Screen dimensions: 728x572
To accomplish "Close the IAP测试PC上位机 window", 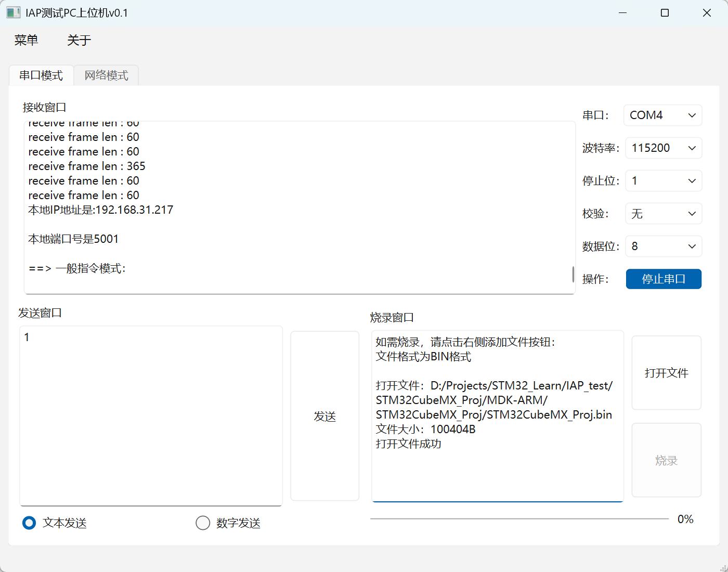I will 707,13.
